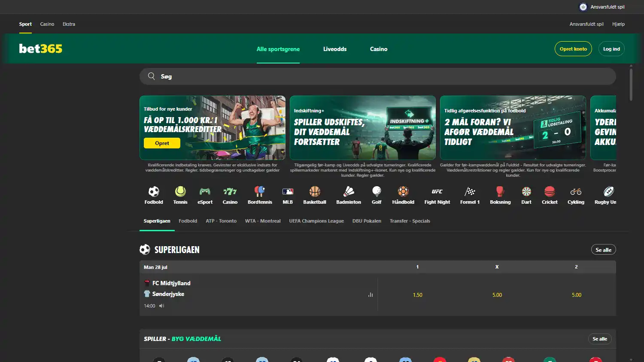Switch to WTA - Montreal tab
Viewport: 644px width, 362px height.
point(263,221)
